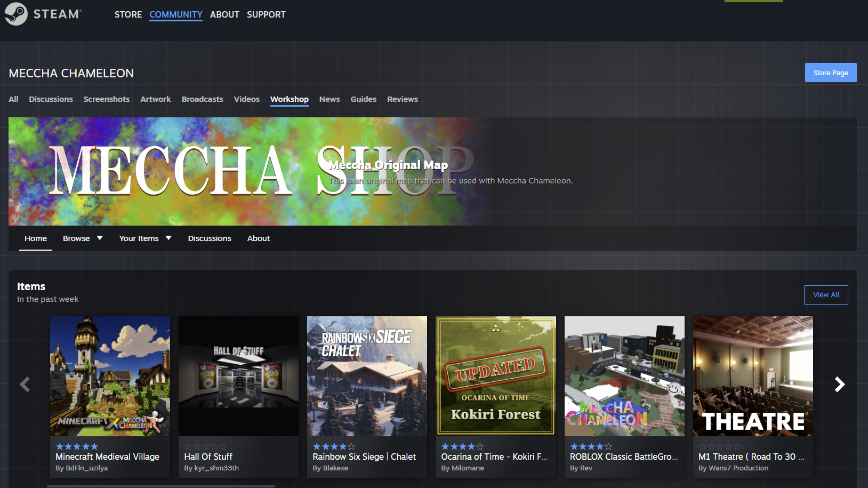Image resolution: width=868 pixels, height=488 pixels.
Task: Open Rainbow Six Siege Chalet thumbnail
Action: [x=367, y=376]
